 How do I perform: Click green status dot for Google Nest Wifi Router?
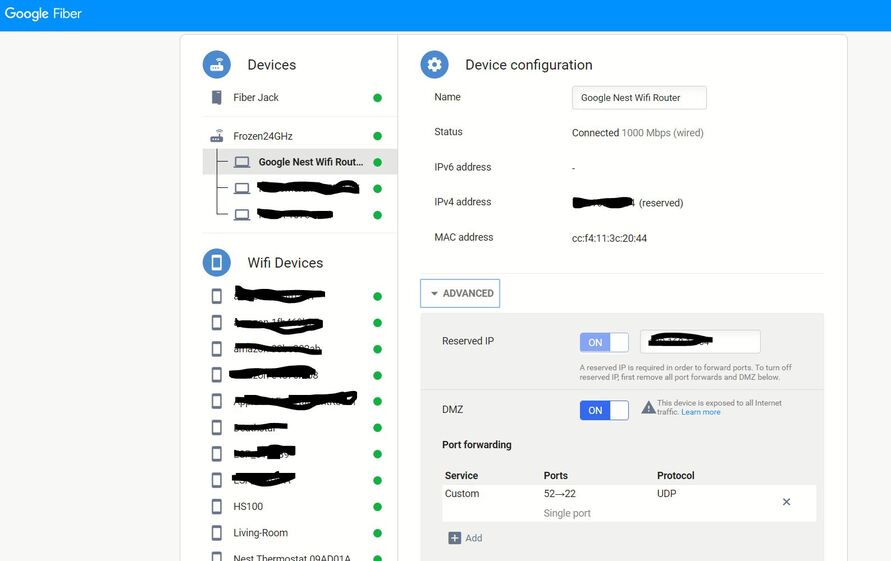click(x=377, y=163)
